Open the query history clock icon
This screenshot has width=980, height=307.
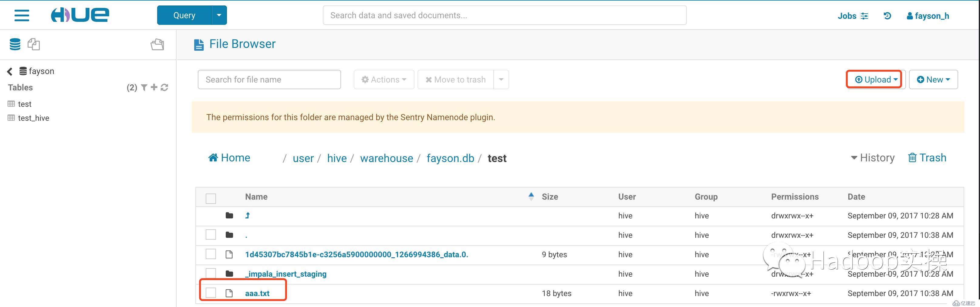click(887, 15)
